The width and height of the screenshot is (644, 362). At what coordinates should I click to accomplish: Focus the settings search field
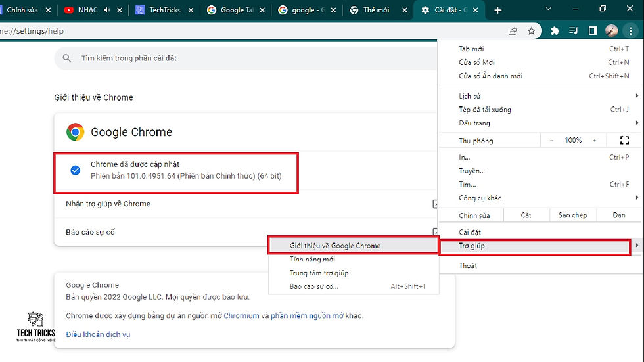[246, 58]
